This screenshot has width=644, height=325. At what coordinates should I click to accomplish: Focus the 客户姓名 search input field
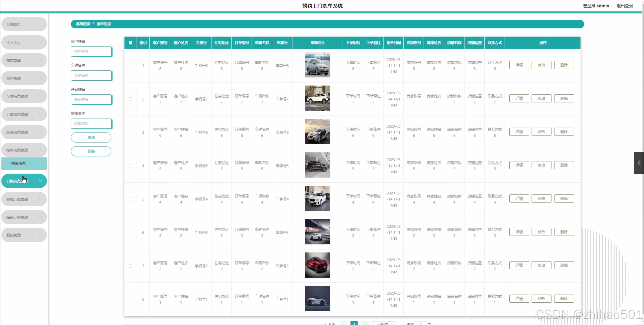tap(91, 52)
